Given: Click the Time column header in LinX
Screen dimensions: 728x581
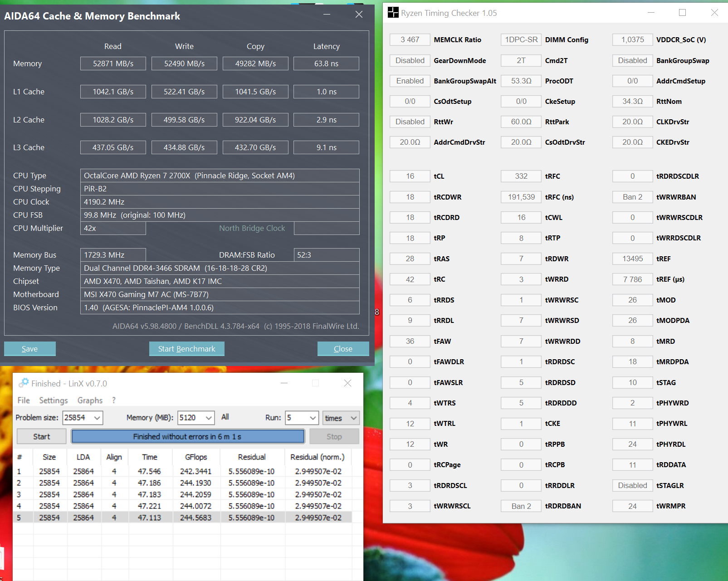Looking at the screenshot, I should coord(150,457).
